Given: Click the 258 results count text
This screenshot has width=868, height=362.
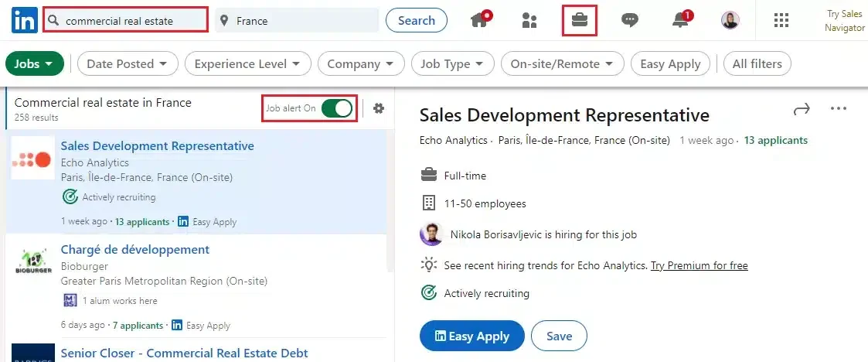Looking at the screenshot, I should click(x=36, y=118).
